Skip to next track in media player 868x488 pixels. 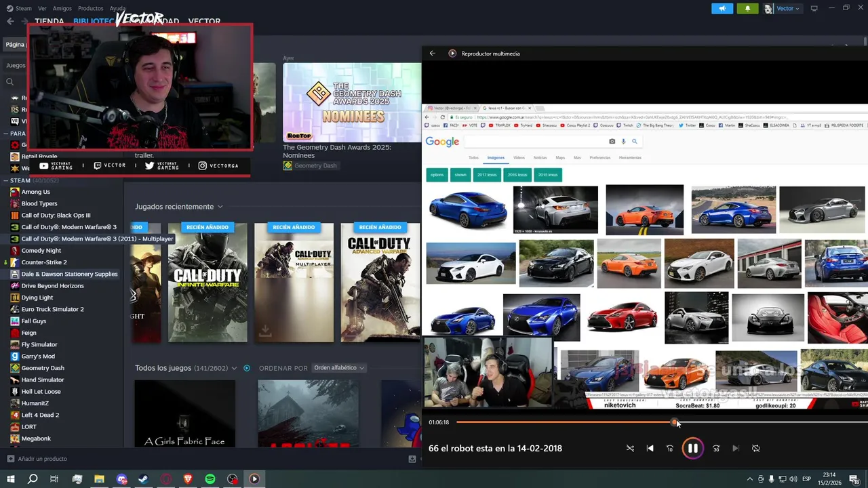(736, 448)
